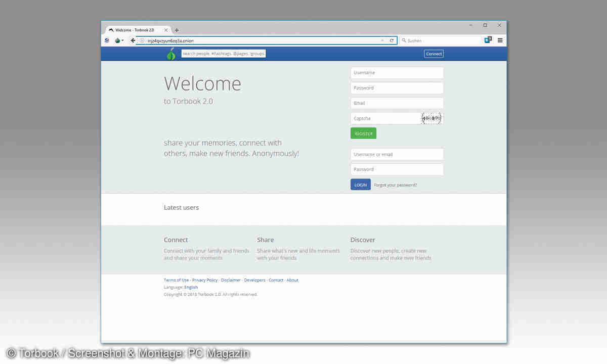Expand the address bar history dropdown
The width and height of the screenshot is (607, 364).
382,40
